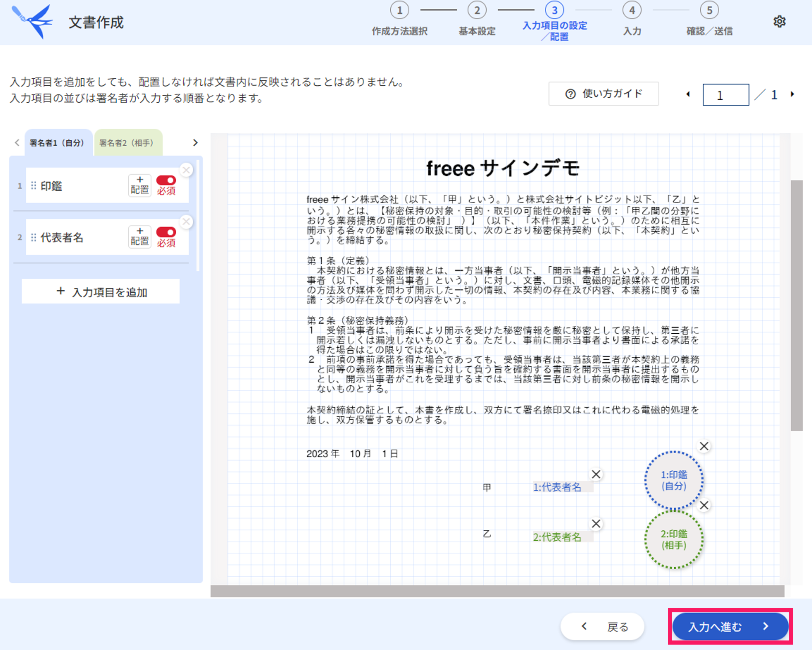Open the 使い方ガイド help button
The width and height of the screenshot is (812, 650).
(x=604, y=94)
